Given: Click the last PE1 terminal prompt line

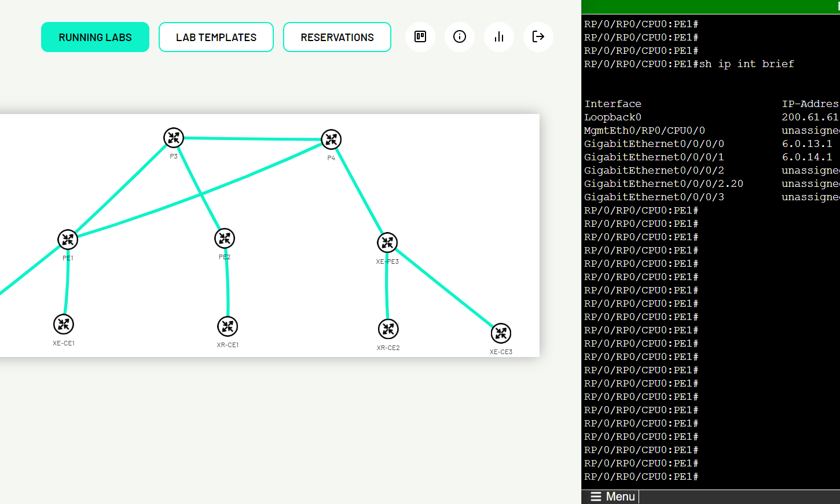Looking at the screenshot, I should click(x=641, y=477).
